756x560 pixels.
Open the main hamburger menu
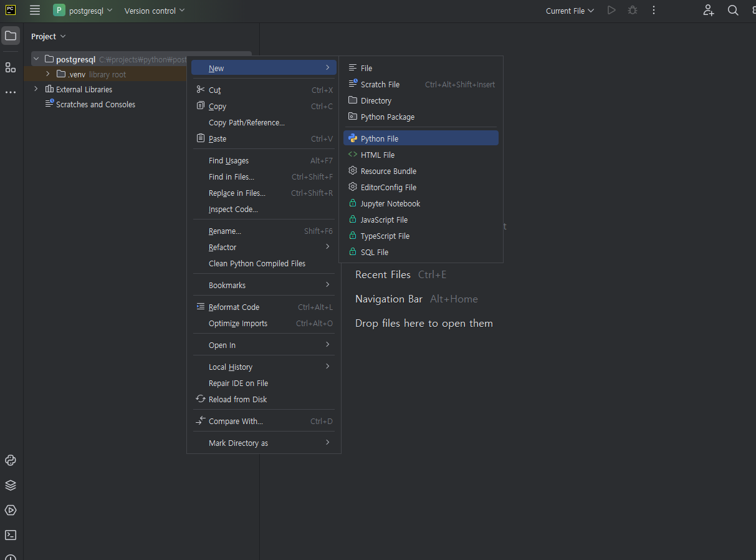click(x=35, y=11)
